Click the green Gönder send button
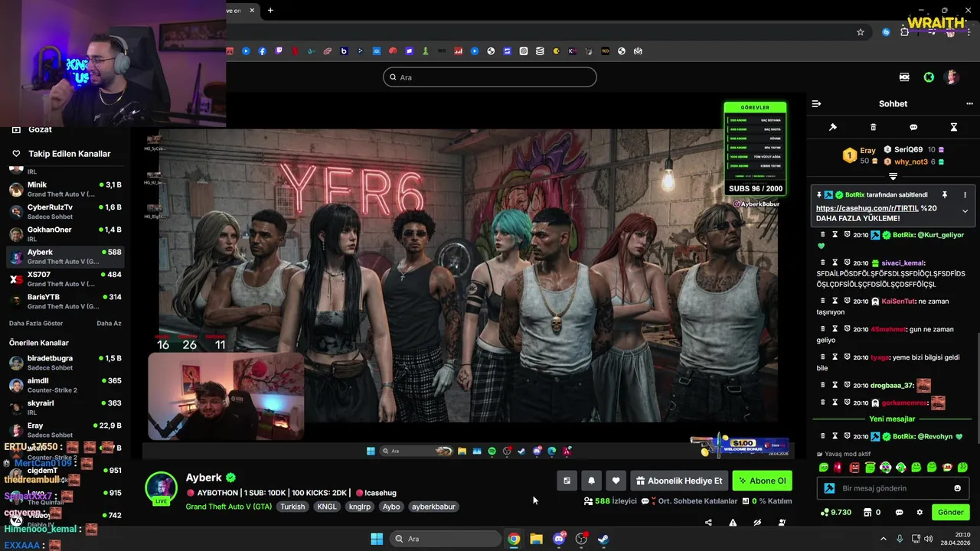 tap(950, 512)
